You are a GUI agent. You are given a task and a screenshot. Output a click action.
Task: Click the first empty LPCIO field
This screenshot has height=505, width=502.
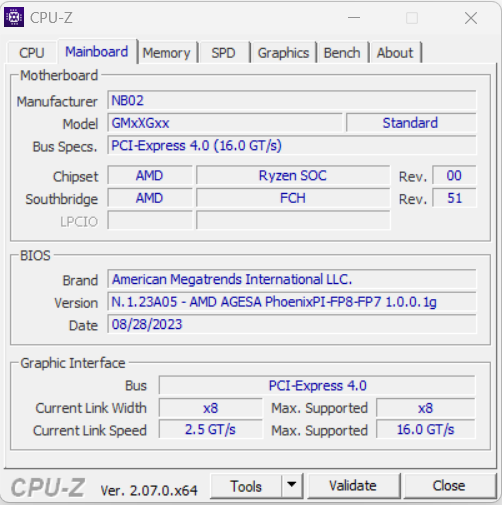150,221
